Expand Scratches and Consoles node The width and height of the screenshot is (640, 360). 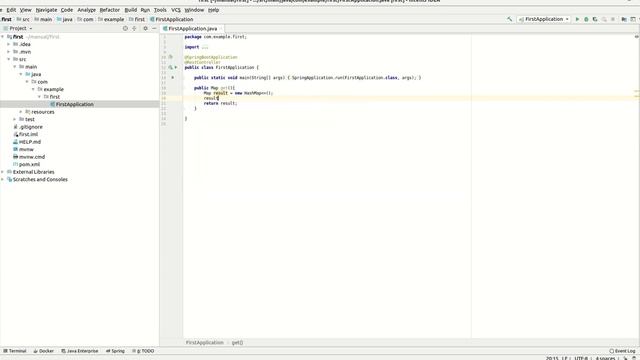[3, 179]
